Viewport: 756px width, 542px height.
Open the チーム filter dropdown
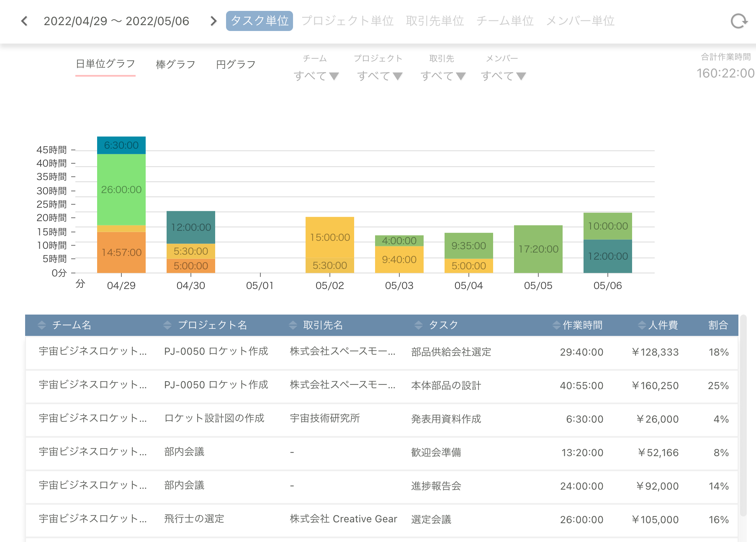point(316,76)
